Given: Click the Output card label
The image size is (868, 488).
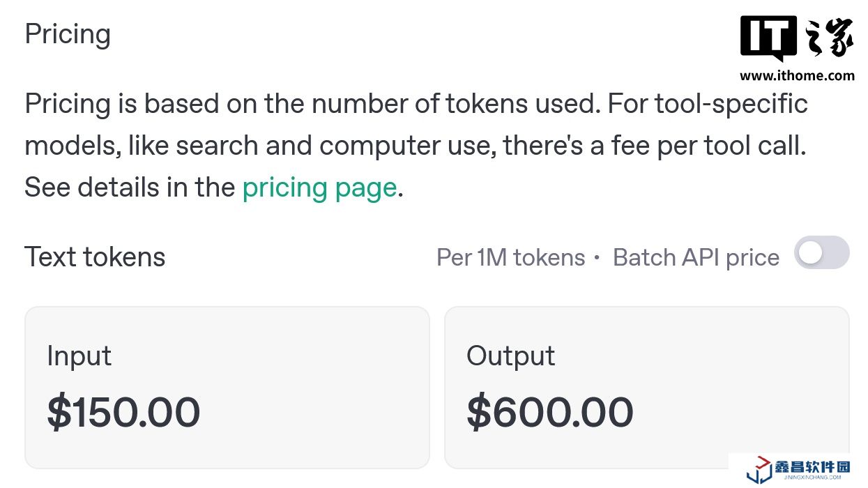Looking at the screenshot, I should tap(510, 356).
